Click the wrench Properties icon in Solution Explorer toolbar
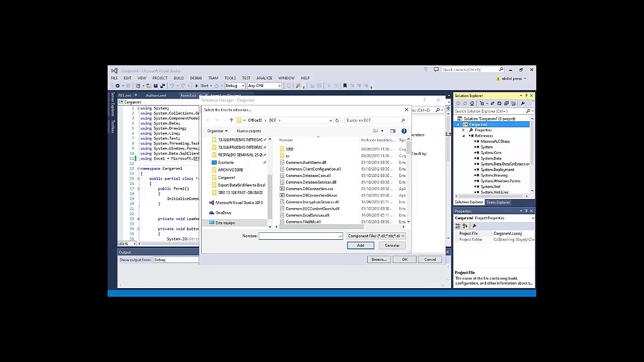 (x=523, y=104)
